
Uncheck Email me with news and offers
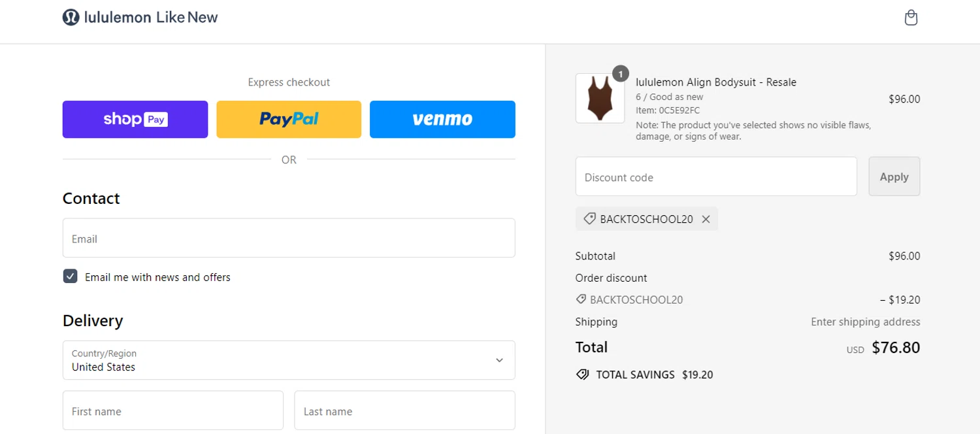click(x=71, y=276)
